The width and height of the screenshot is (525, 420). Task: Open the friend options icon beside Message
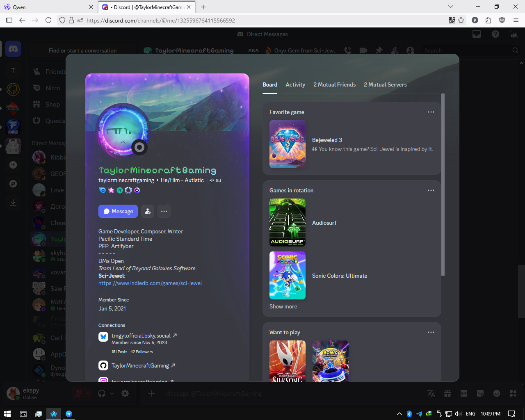[148, 211]
